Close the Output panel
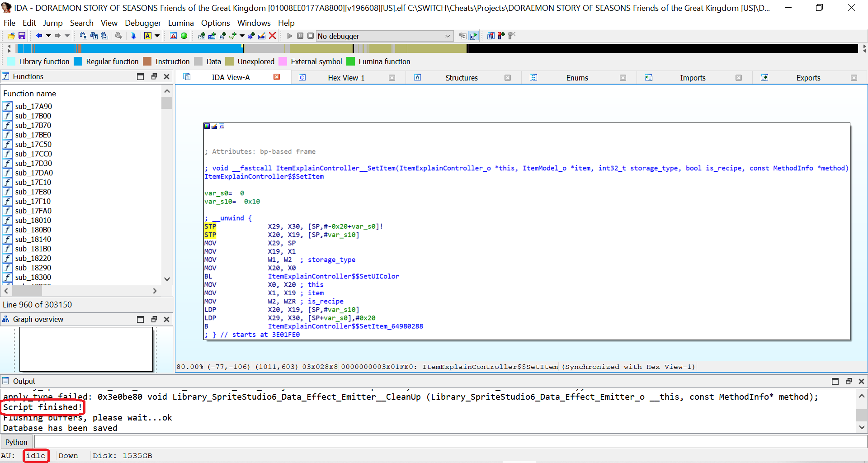 coord(861,381)
